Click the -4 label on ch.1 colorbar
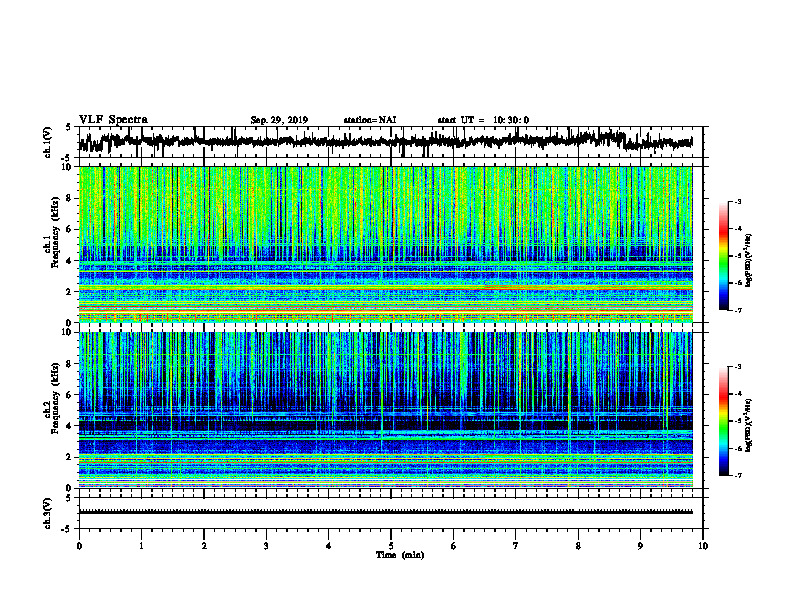 [x=738, y=229]
